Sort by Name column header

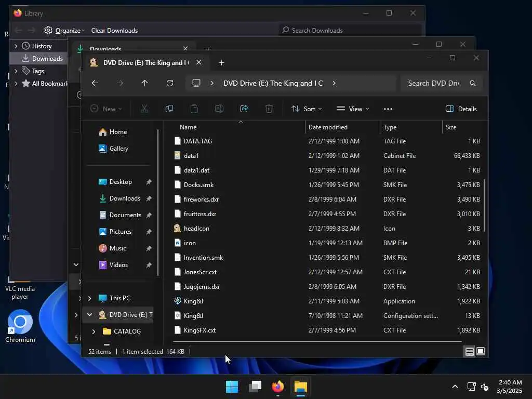[188, 127]
